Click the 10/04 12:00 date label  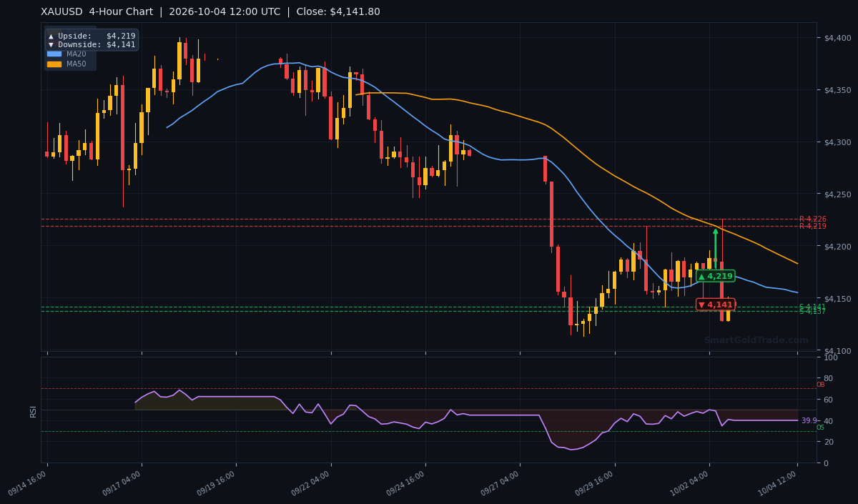(x=777, y=483)
